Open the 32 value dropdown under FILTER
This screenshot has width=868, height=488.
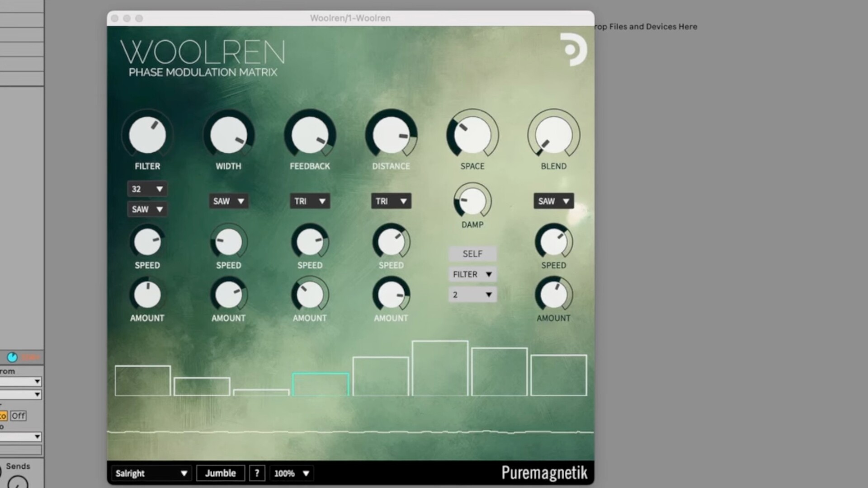click(x=147, y=189)
